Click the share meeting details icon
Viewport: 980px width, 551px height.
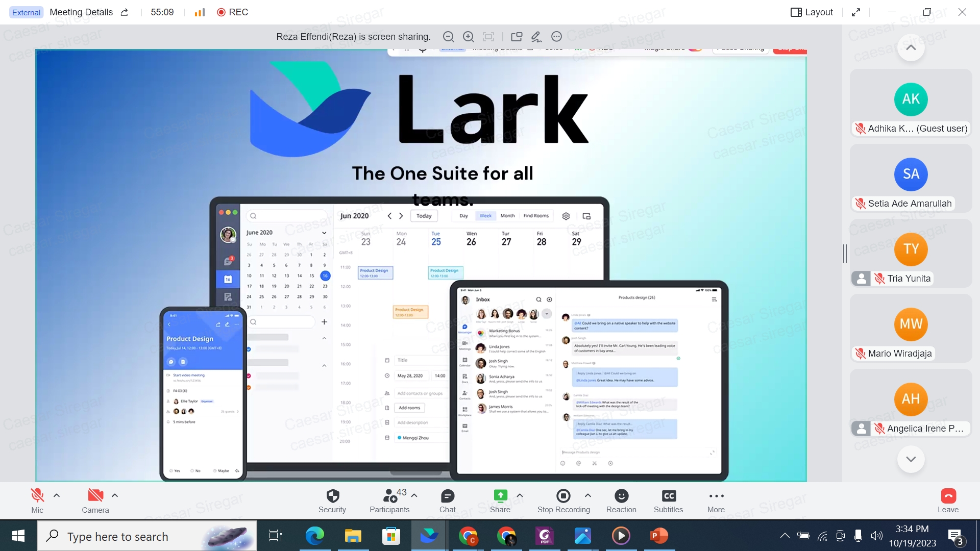click(125, 12)
